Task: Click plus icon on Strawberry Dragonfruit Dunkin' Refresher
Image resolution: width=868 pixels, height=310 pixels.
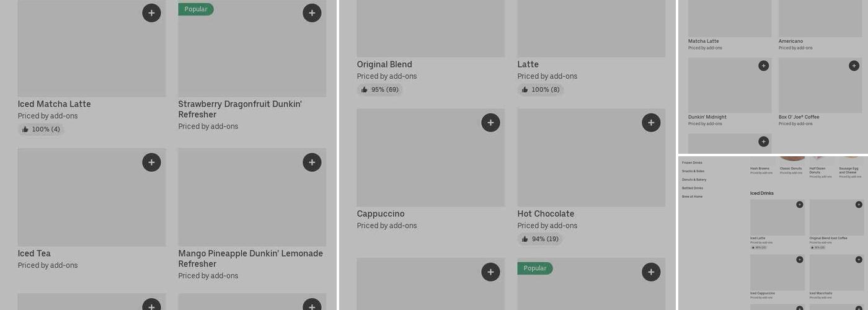Action: click(x=312, y=13)
